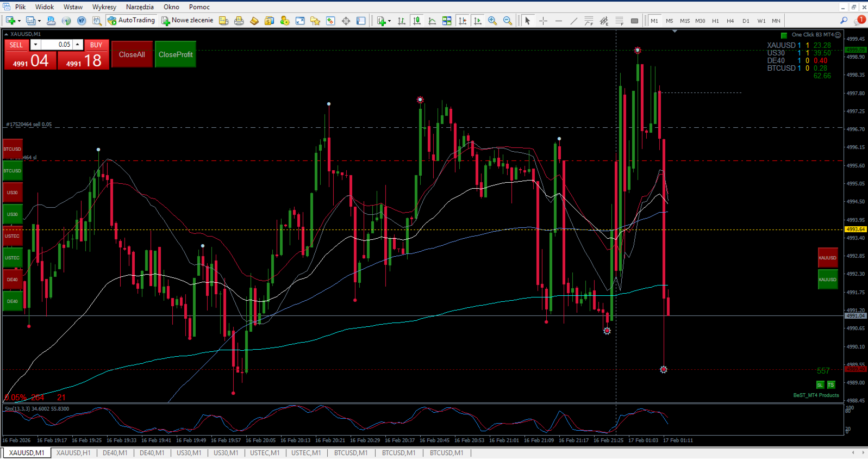Open lot size dropdown in trade panel
868x459 pixels.
pyautogui.click(x=35, y=45)
